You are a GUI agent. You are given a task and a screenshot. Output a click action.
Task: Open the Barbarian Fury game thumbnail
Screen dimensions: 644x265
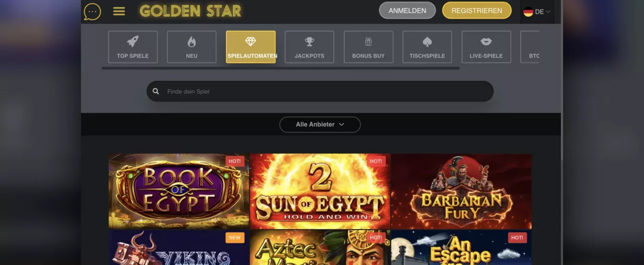(461, 191)
